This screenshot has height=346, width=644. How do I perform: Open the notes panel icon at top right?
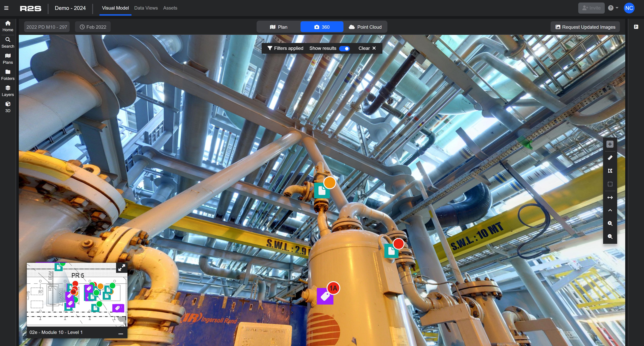tap(636, 27)
